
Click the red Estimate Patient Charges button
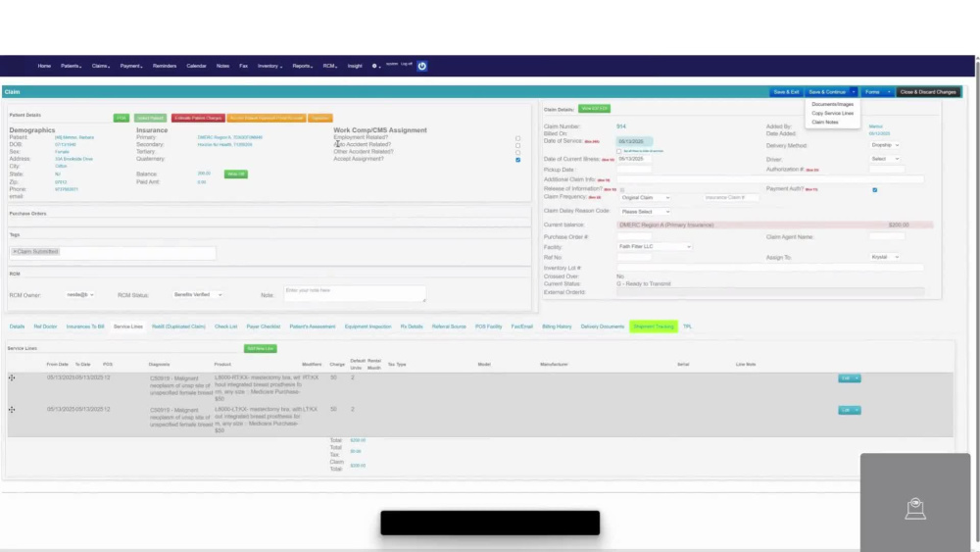(198, 118)
